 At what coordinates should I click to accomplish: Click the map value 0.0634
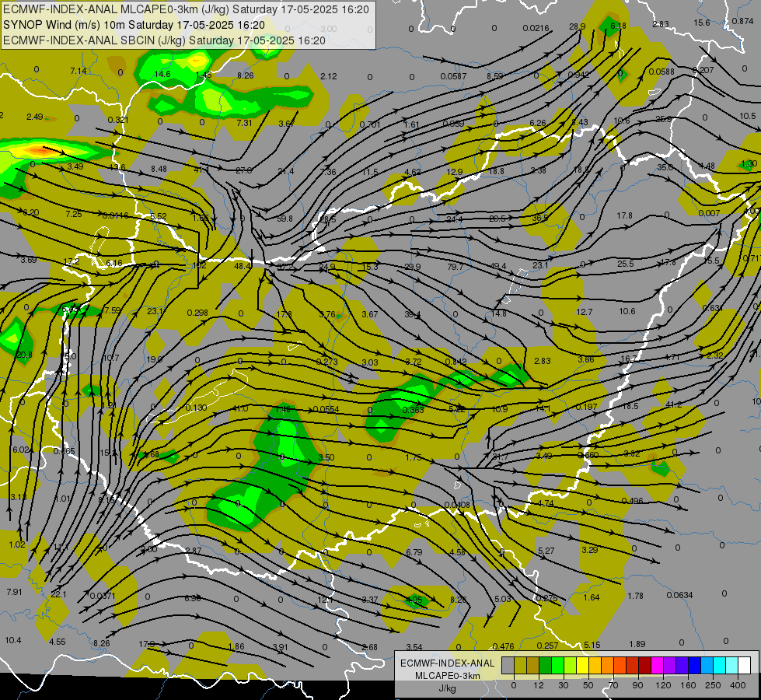(679, 596)
